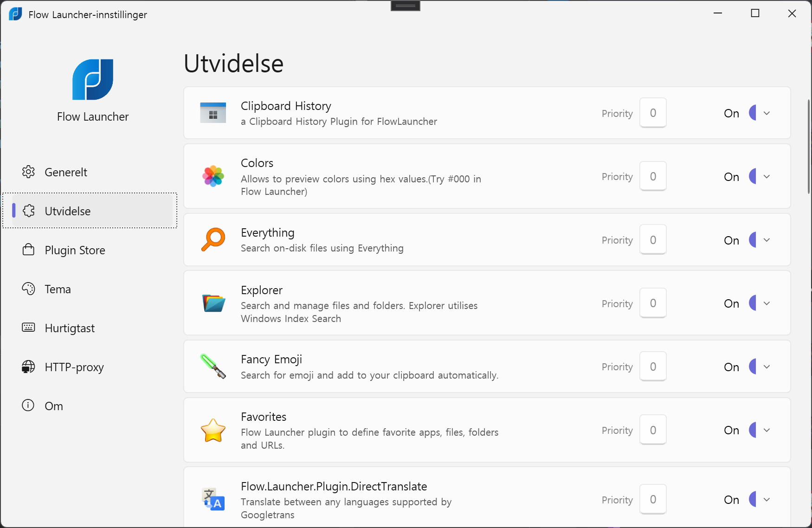Click the Everything plugin title text

click(268, 232)
